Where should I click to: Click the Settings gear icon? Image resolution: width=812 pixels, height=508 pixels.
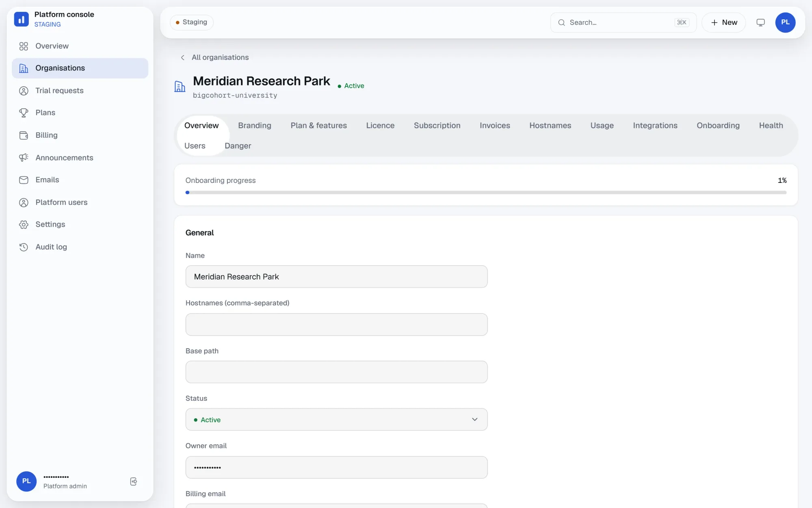24,225
